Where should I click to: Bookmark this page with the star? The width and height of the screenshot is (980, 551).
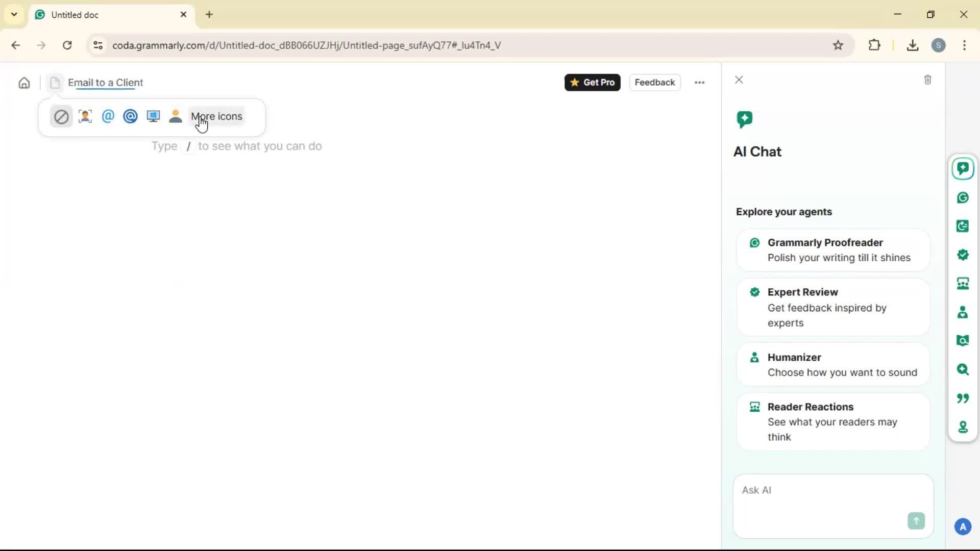[x=838, y=45]
